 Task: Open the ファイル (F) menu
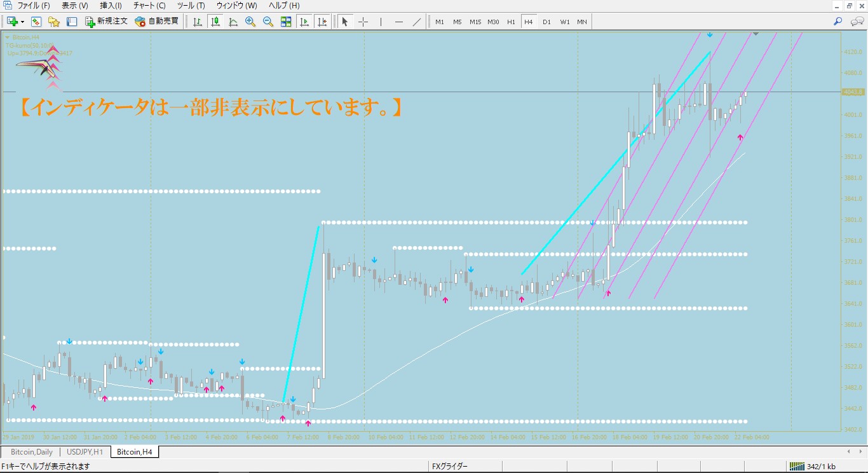click(34, 6)
